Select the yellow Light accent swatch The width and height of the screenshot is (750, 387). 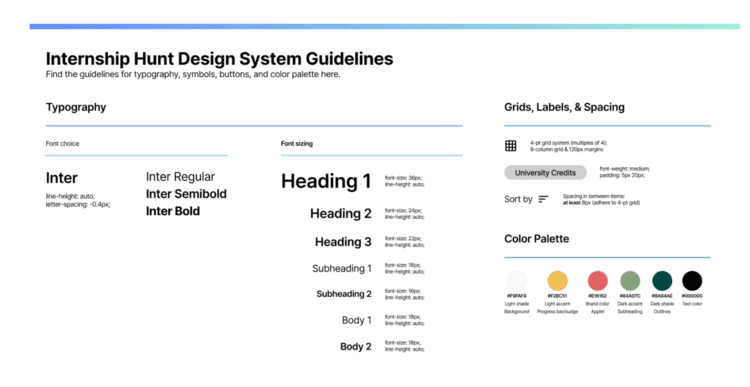557,281
